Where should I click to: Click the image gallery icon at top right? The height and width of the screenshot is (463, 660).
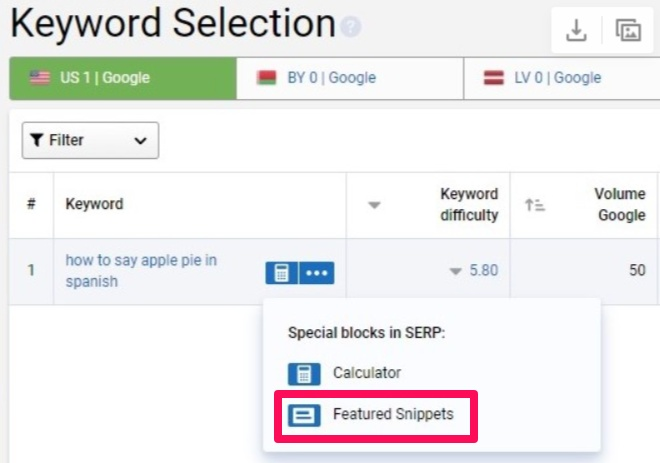point(628,31)
